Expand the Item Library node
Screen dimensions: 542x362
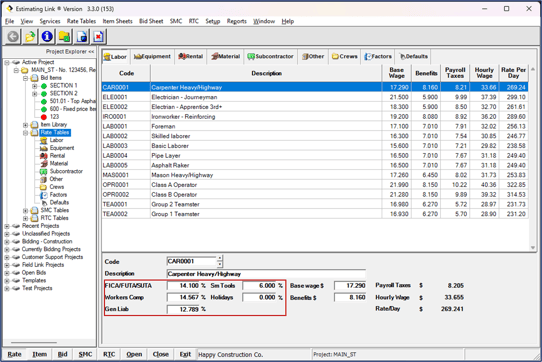pos(25,125)
